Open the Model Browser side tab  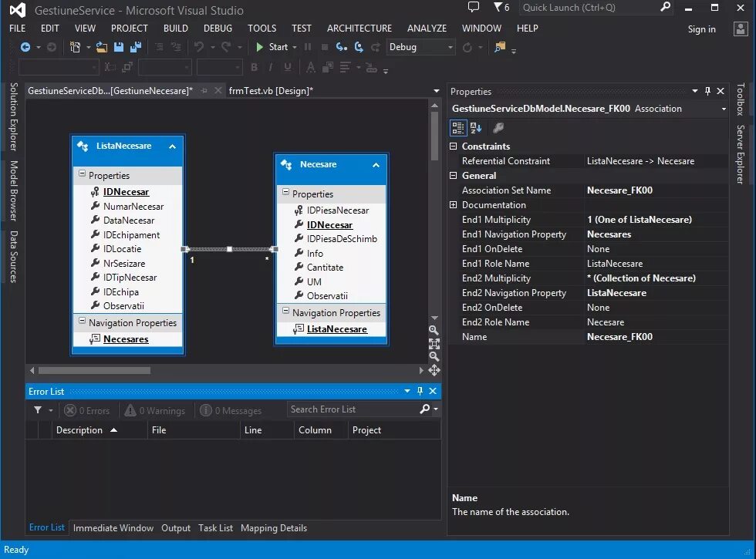click(14, 191)
